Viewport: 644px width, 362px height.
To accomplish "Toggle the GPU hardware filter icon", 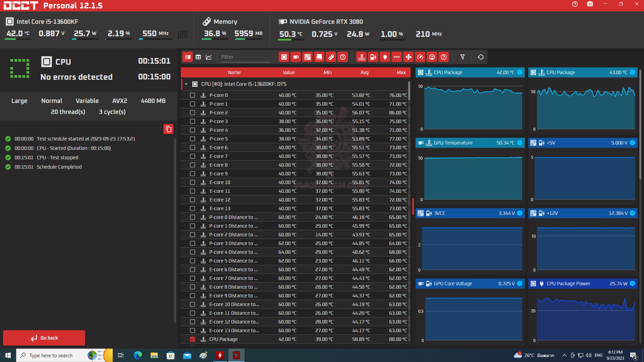I will click(x=296, y=57).
